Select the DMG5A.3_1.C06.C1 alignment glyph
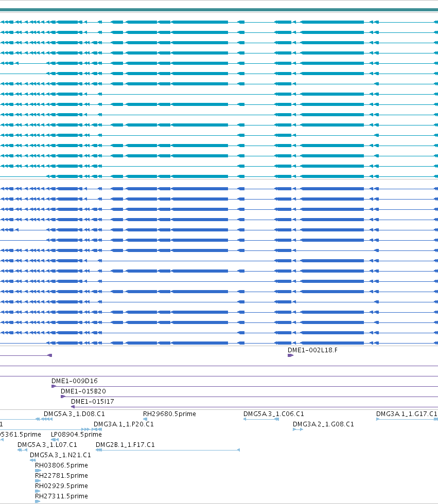Viewport: 438px width, 504px height. pyautogui.click(x=261, y=419)
